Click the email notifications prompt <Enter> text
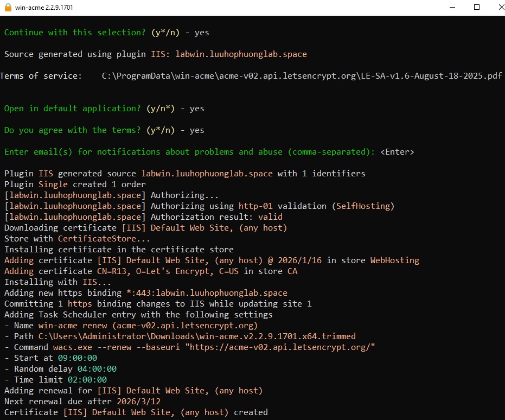The width and height of the screenshot is (505, 420). click(397, 152)
